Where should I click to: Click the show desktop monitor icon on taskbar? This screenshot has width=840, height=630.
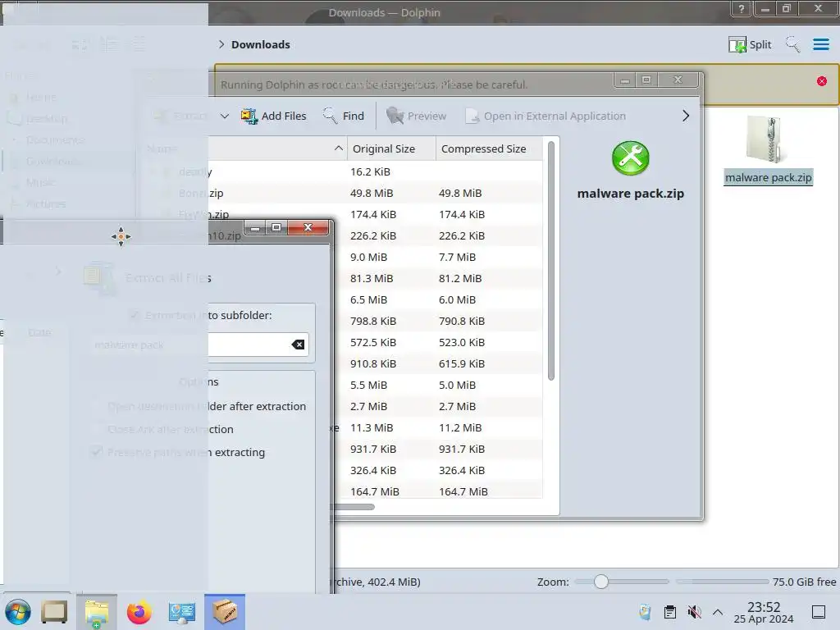coord(54,612)
